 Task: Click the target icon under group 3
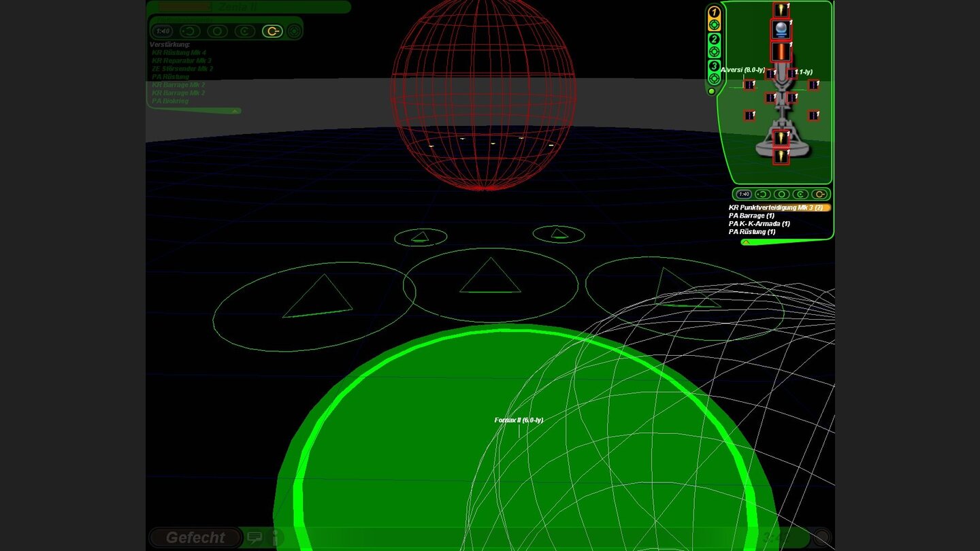(x=714, y=79)
